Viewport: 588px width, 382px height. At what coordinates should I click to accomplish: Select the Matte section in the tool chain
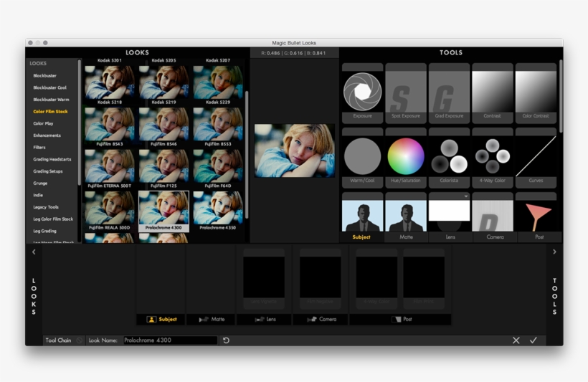pos(211,320)
